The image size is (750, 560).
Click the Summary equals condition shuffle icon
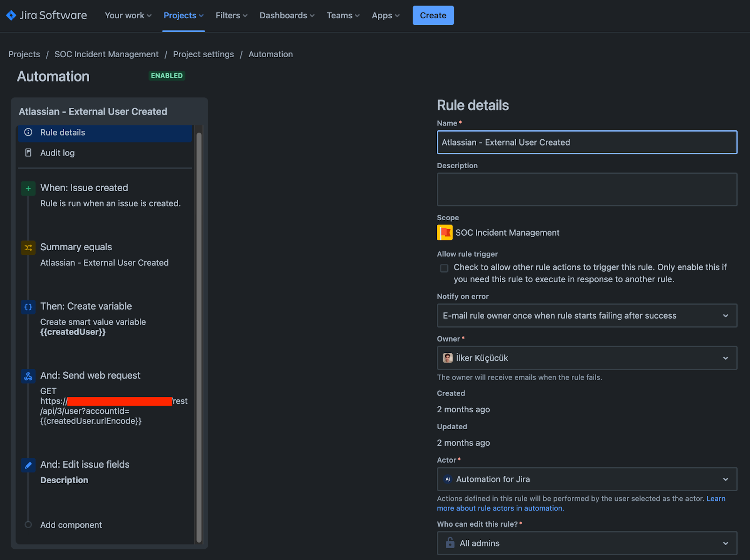coord(28,247)
